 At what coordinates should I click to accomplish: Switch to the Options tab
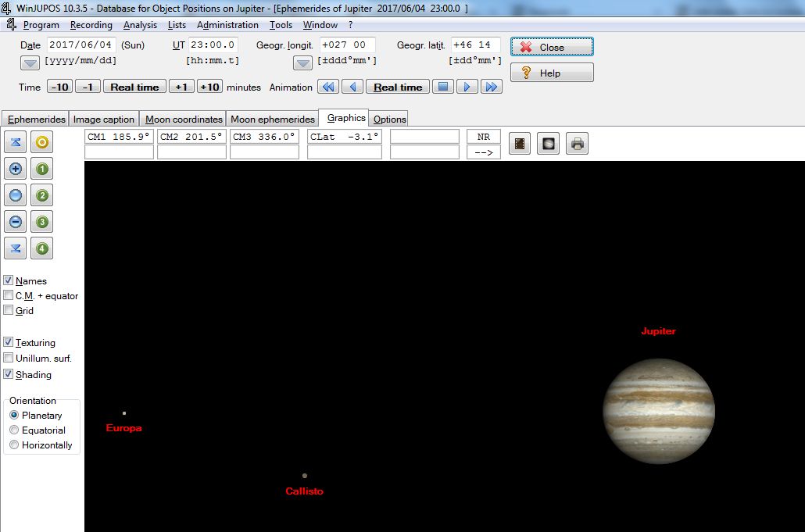[390, 119]
